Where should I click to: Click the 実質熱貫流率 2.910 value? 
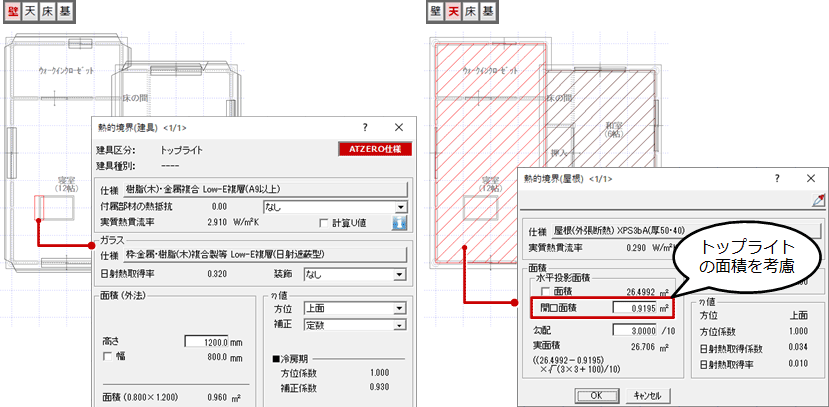pyautogui.click(x=218, y=223)
